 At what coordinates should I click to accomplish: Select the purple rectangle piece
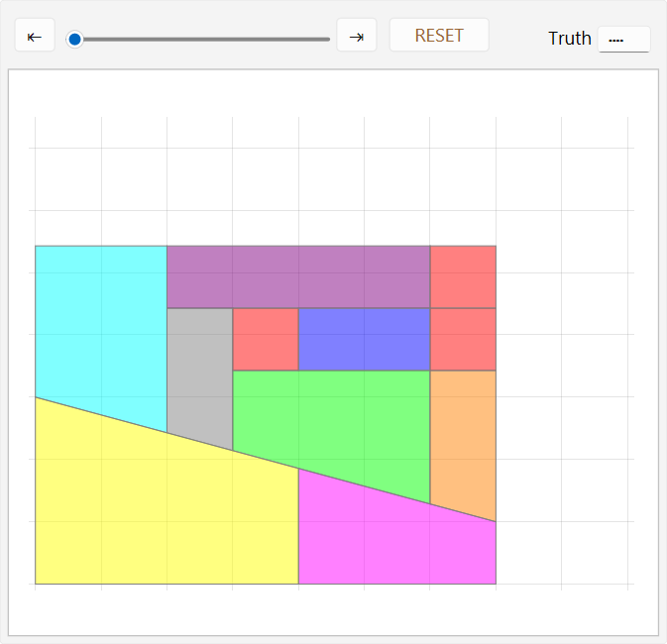(297, 276)
